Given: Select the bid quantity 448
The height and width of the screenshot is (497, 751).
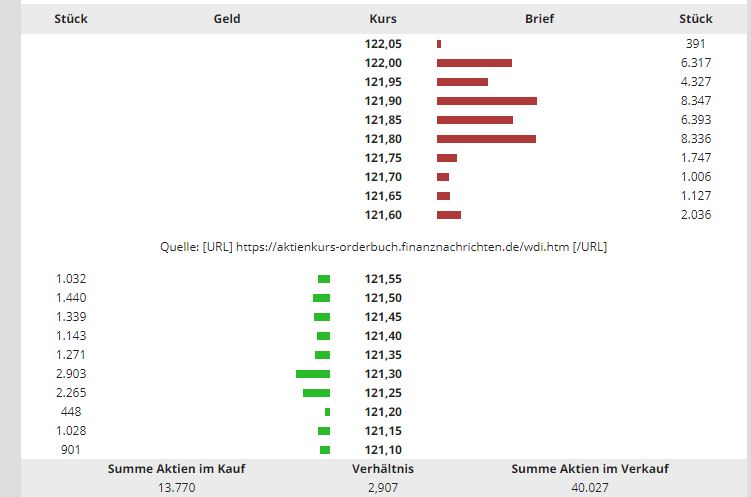Looking at the screenshot, I should point(71,411).
